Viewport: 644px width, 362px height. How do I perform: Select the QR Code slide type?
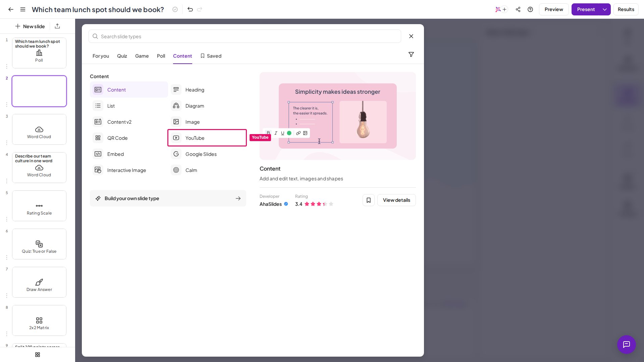[x=129, y=138]
